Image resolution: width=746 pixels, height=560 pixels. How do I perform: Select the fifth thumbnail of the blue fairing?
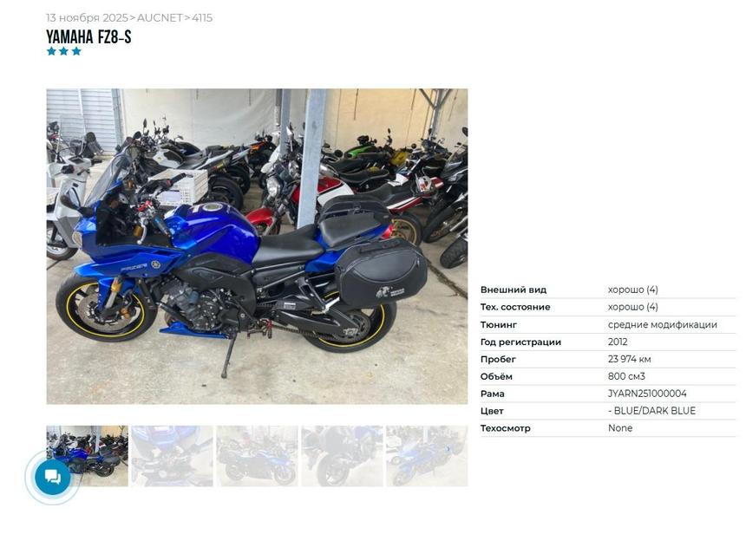pyautogui.click(x=427, y=456)
